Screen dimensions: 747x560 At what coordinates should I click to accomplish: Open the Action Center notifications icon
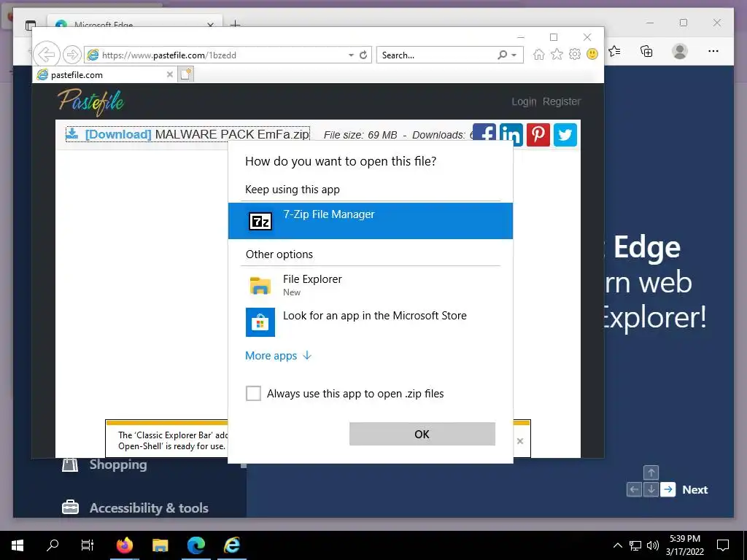pyautogui.click(x=723, y=545)
